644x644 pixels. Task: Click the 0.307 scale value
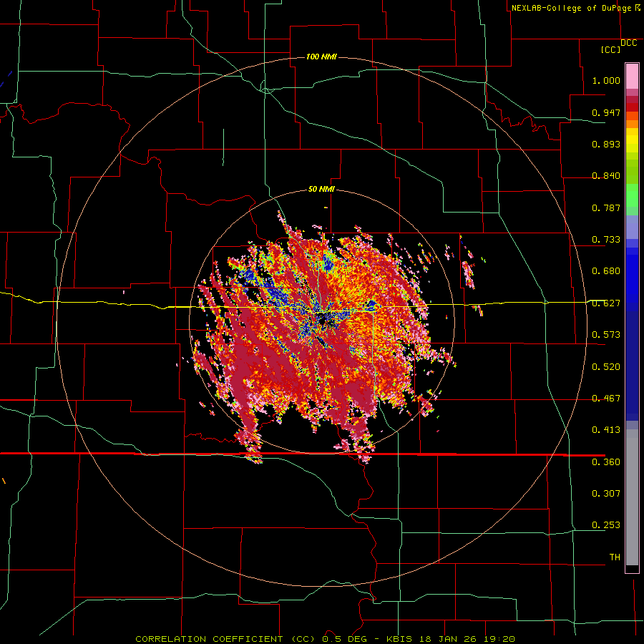pos(606,494)
